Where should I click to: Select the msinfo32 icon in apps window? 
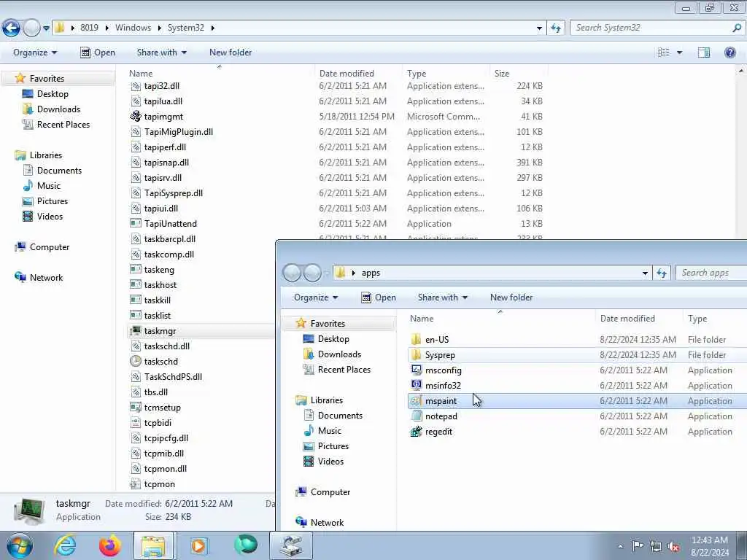pyautogui.click(x=417, y=385)
